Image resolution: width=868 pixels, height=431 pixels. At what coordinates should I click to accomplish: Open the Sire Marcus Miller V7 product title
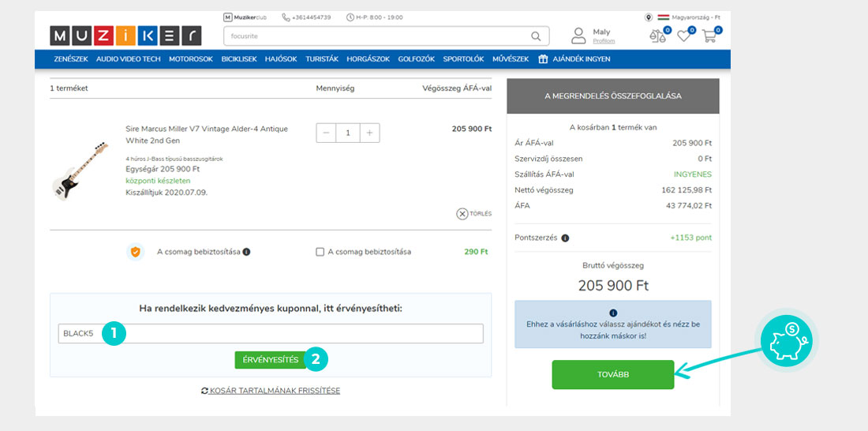point(207,135)
